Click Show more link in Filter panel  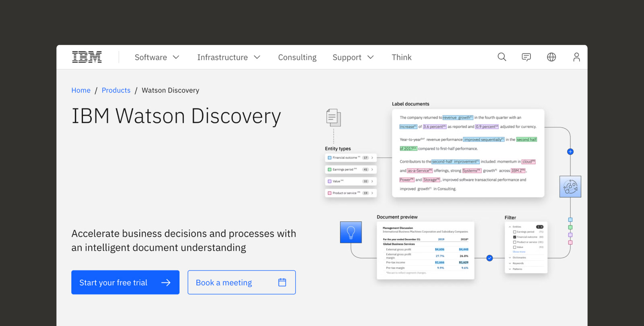pos(519,252)
